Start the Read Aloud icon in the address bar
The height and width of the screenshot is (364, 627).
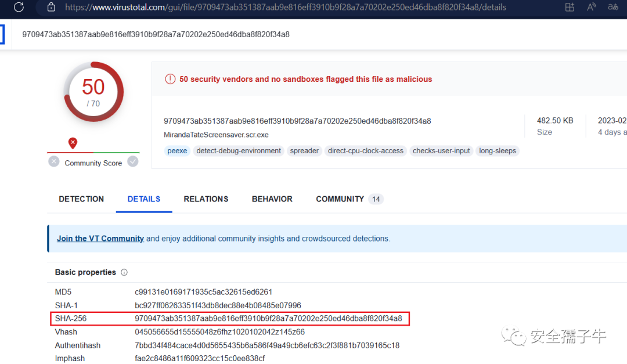pos(592,7)
